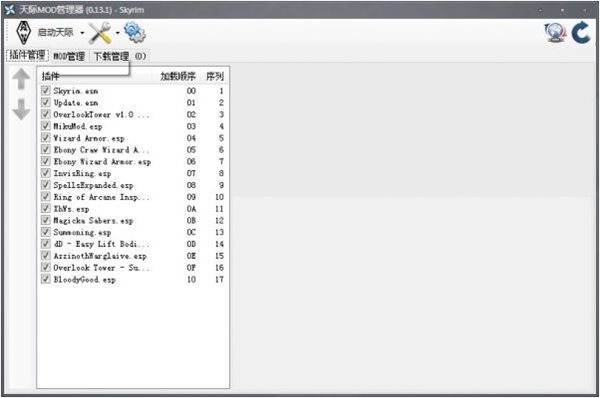
Task: Select the Overlook Tower - Su... plugin name
Action: tap(101, 268)
